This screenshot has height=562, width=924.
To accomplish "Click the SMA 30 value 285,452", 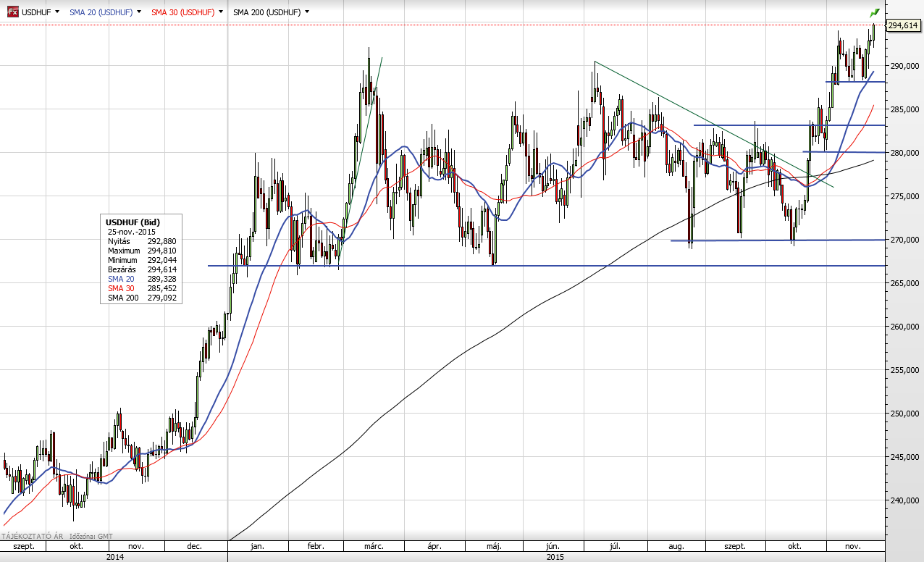I will tap(162, 288).
